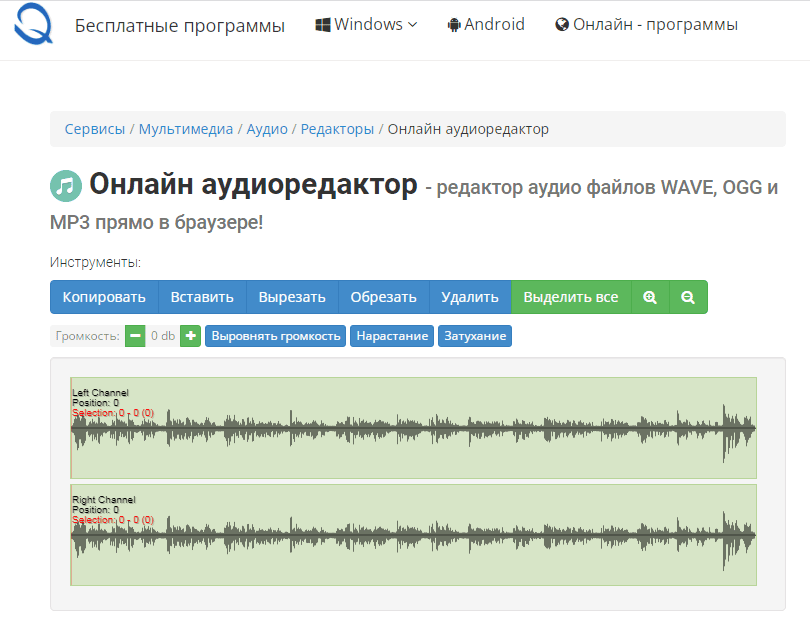This screenshot has width=810, height=623.
Task: Open the Онлайн - программы menu
Action: pyautogui.click(x=646, y=24)
